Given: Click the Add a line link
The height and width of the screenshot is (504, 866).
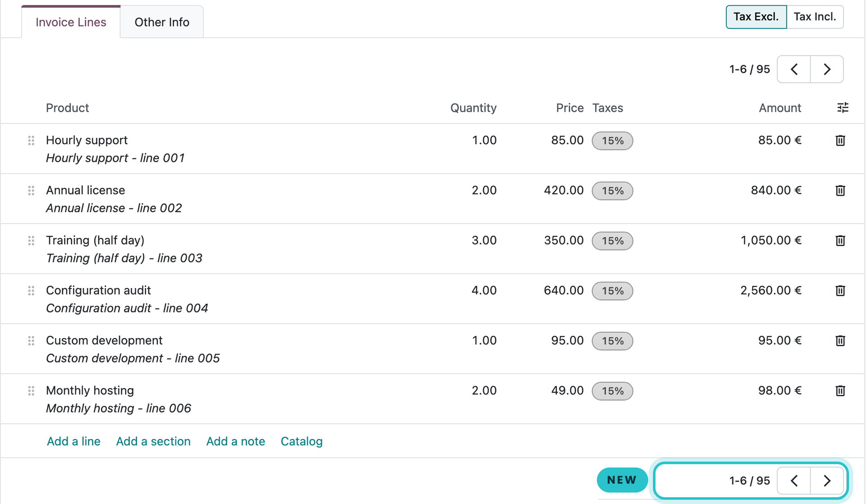Looking at the screenshot, I should tap(74, 441).
